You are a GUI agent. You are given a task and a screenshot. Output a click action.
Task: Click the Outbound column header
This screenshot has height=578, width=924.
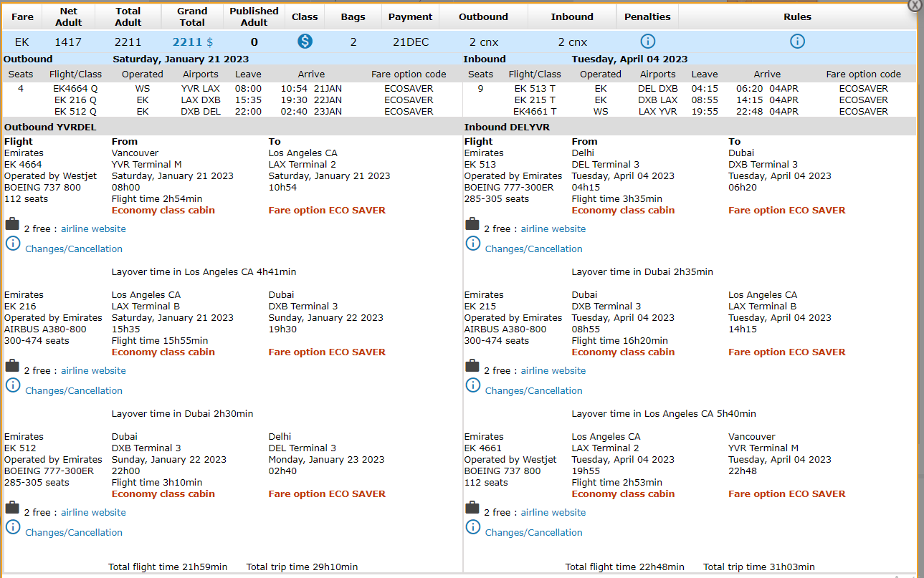pos(483,16)
